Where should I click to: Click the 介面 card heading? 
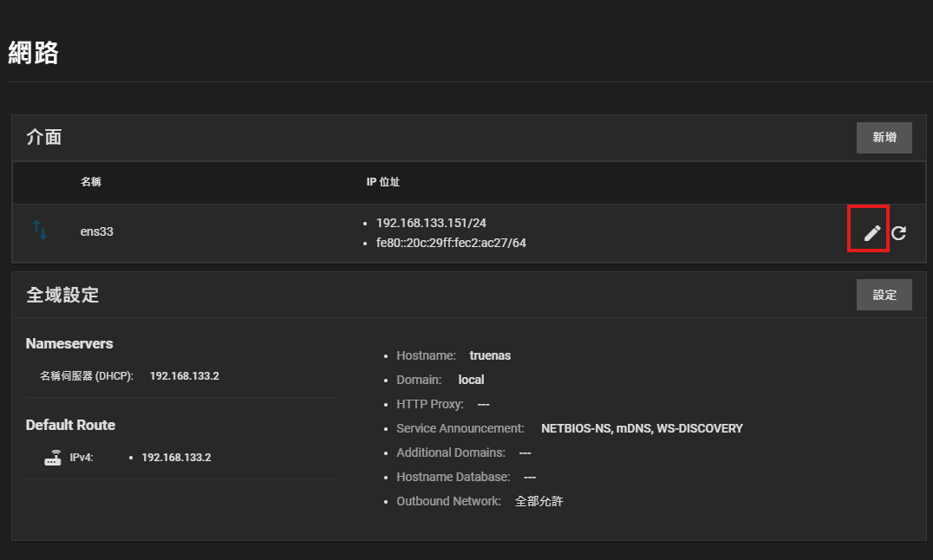pyautogui.click(x=44, y=137)
